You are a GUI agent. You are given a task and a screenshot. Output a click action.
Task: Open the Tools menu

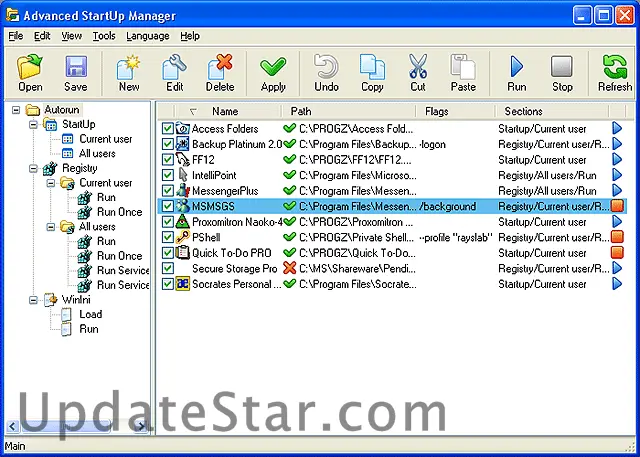pos(104,36)
